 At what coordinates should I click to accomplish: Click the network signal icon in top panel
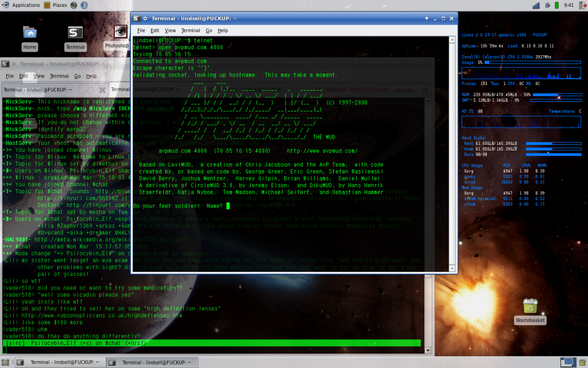pyautogui.click(x=536, y=5)
